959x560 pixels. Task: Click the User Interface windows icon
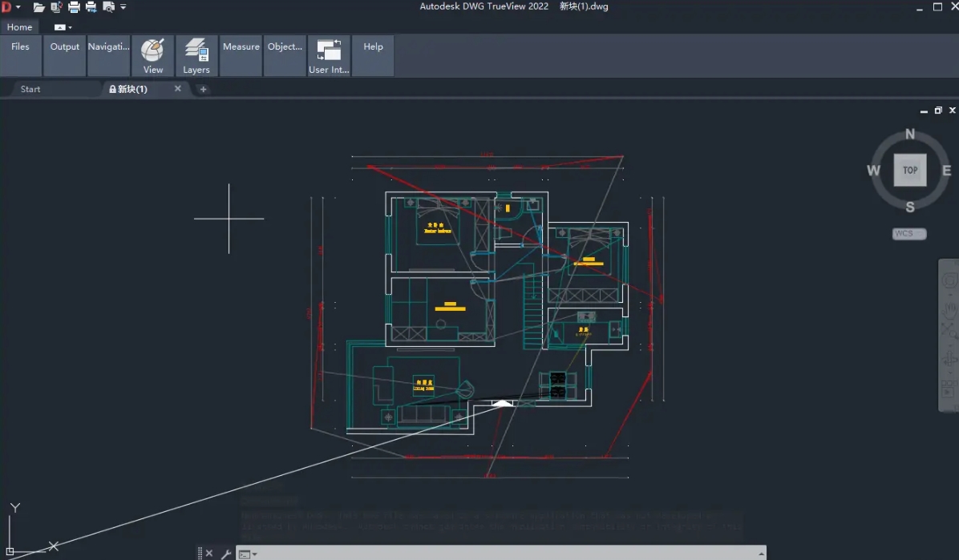[x=329, y=50]
